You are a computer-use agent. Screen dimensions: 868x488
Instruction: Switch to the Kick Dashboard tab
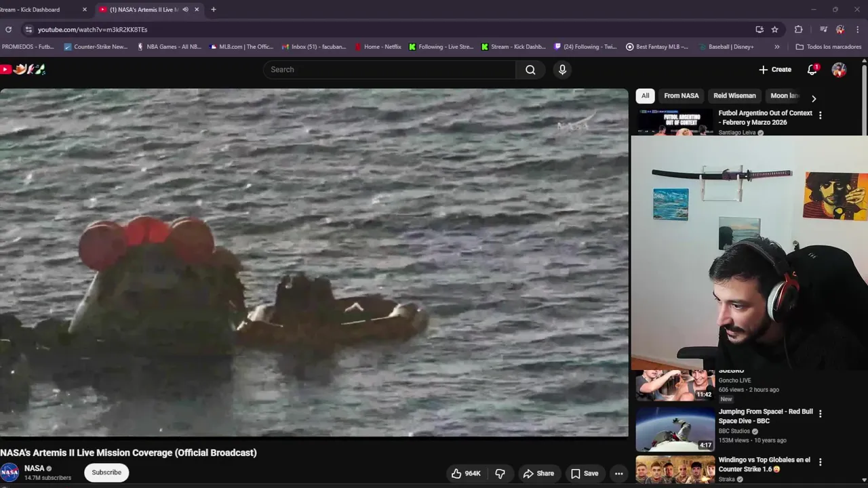pyautogui.click(x=42, y=9)
